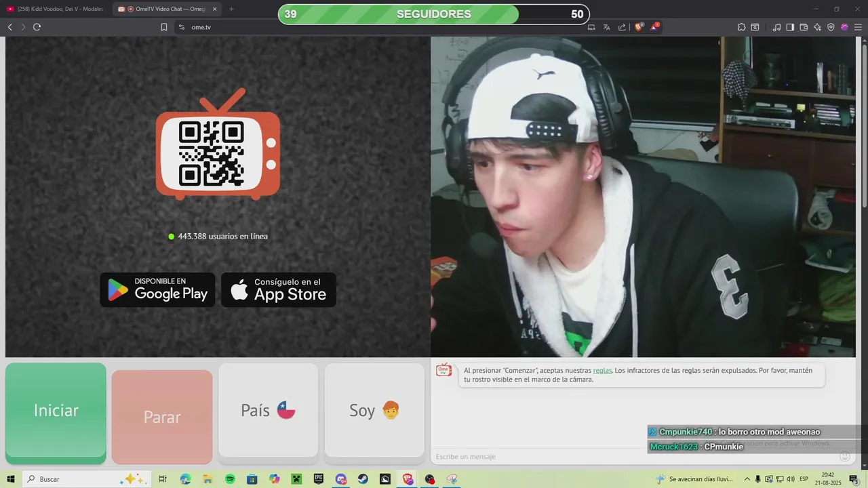
Task: Click the SEGUIDORES follower progress bar
Action: (x=434, y=14)
